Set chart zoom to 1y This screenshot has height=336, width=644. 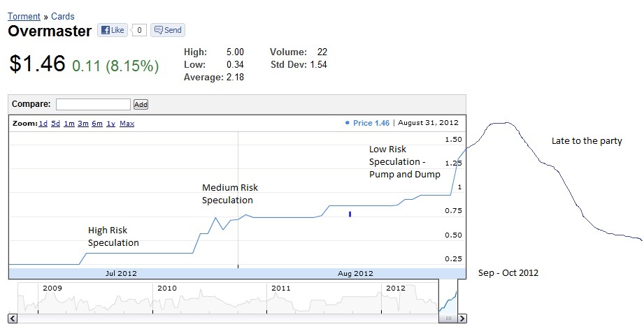(110, 124)
